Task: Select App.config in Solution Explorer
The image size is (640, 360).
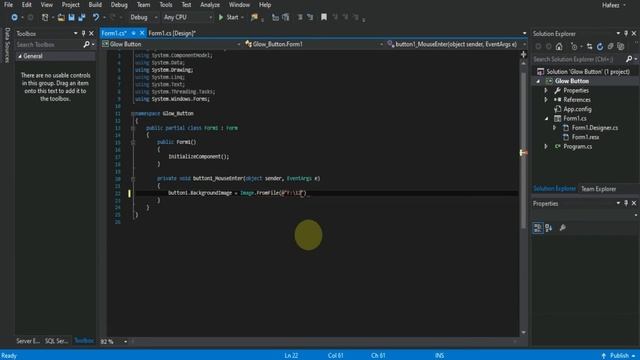Action: tap(577, 109)
